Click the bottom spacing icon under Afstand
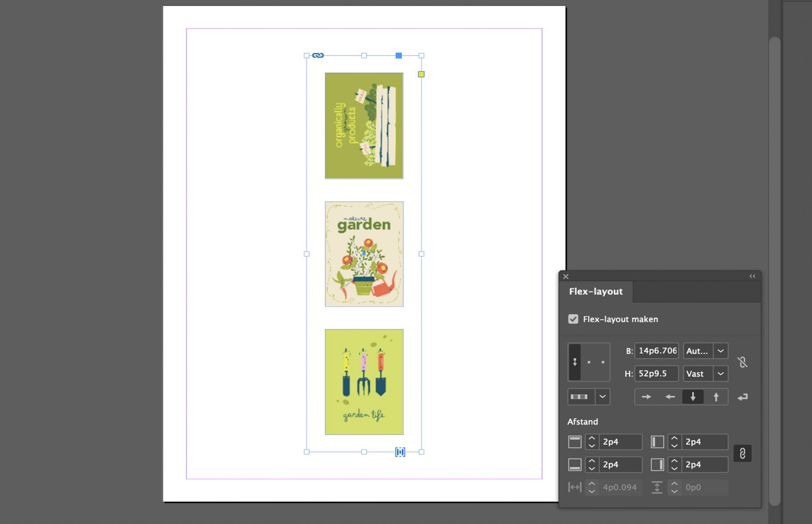 [x=575, y=464]
